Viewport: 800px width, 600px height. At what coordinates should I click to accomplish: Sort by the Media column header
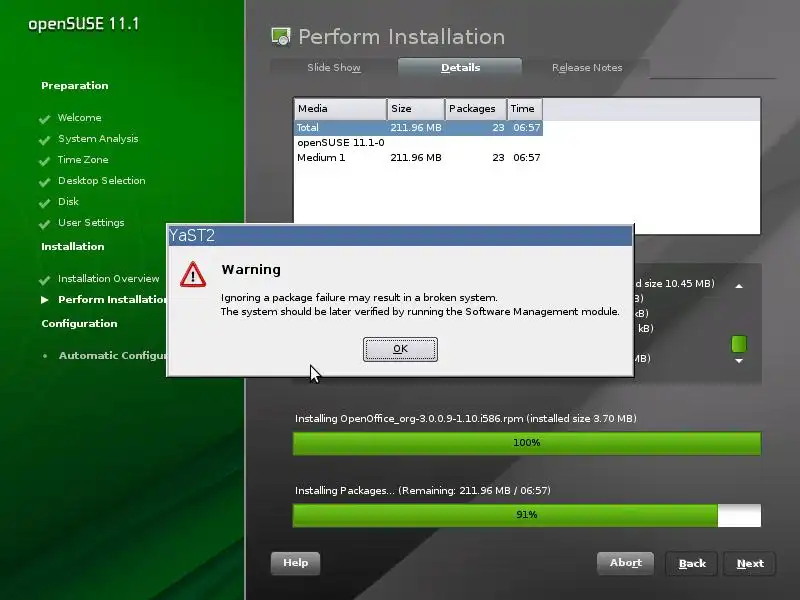pos(340,109)
